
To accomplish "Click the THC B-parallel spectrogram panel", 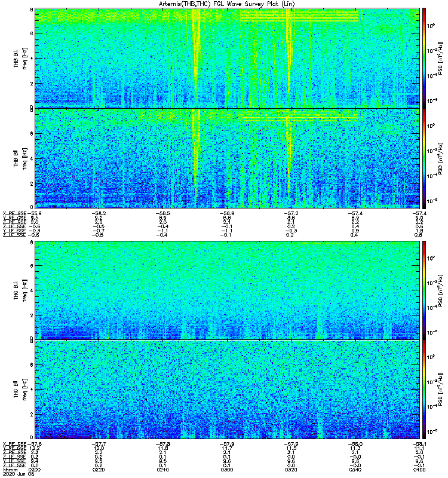I will coord(227,389).
